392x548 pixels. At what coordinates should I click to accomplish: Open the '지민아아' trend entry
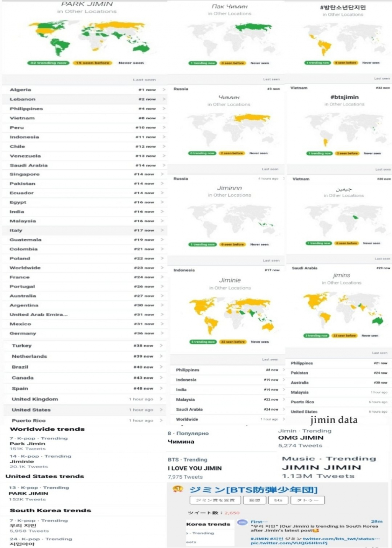click(x=22, y=544)
